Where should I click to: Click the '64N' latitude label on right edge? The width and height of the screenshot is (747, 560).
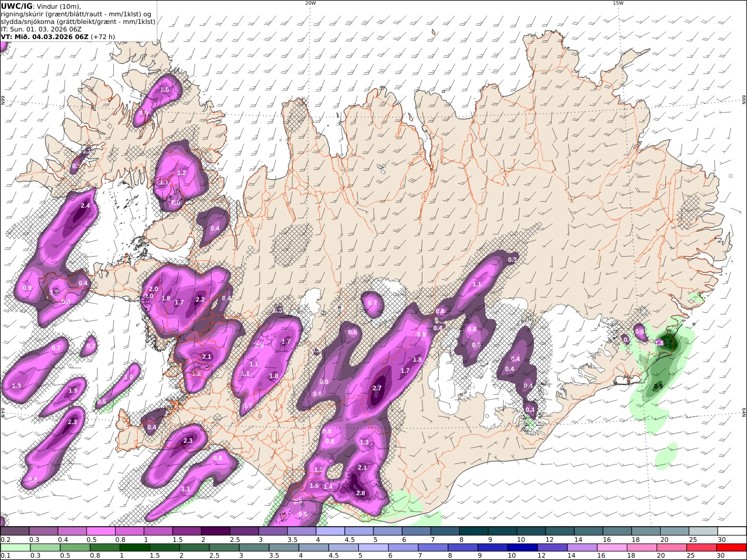coord(744,412)
